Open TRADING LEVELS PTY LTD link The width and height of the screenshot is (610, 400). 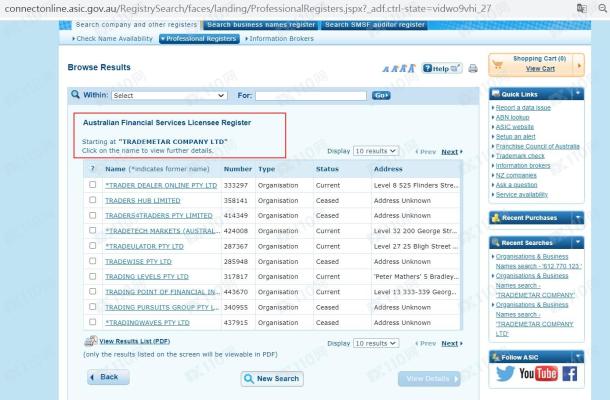(x=147, y=277)
